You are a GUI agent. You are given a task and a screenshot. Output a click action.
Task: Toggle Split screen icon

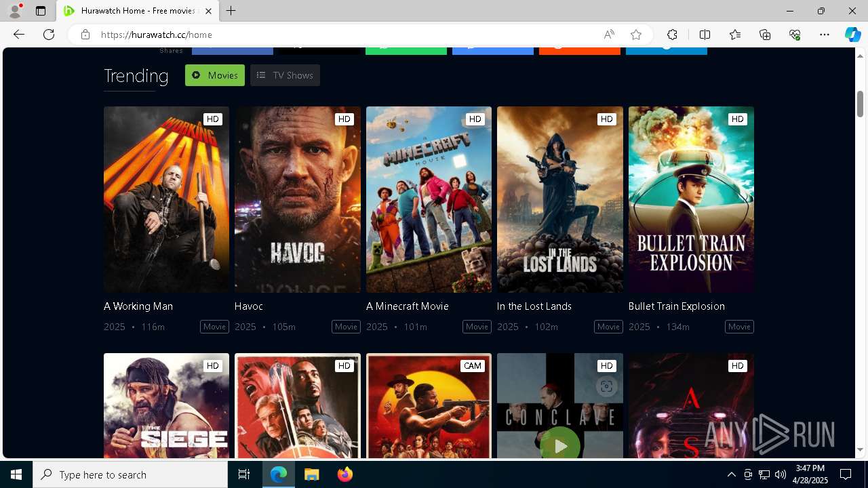(705, 35)
